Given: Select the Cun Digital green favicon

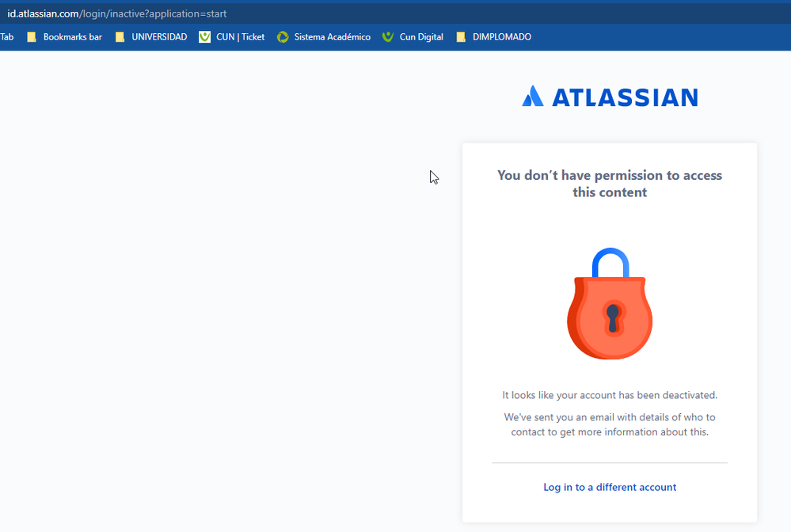Looking at the screenshot, I should point(387,36).
